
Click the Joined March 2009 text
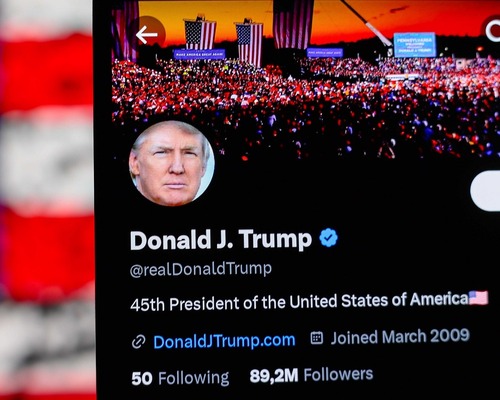(x=400, y=337)
